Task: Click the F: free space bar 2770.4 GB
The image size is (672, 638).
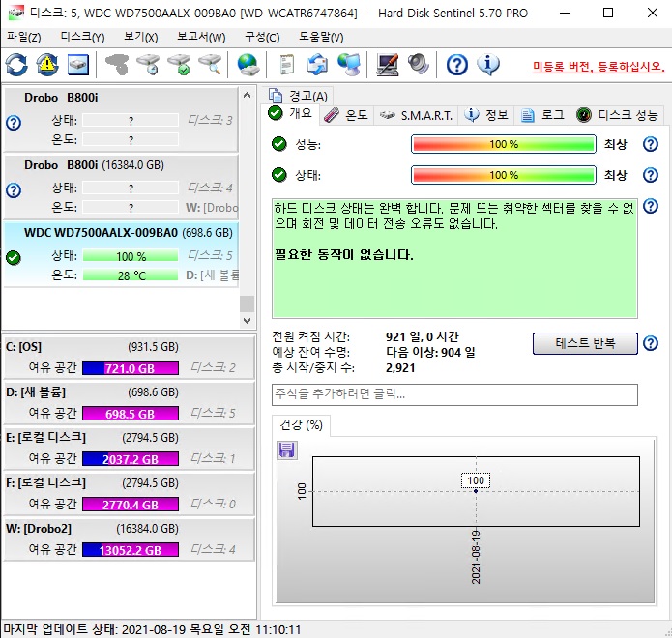Action: [131, 505]
